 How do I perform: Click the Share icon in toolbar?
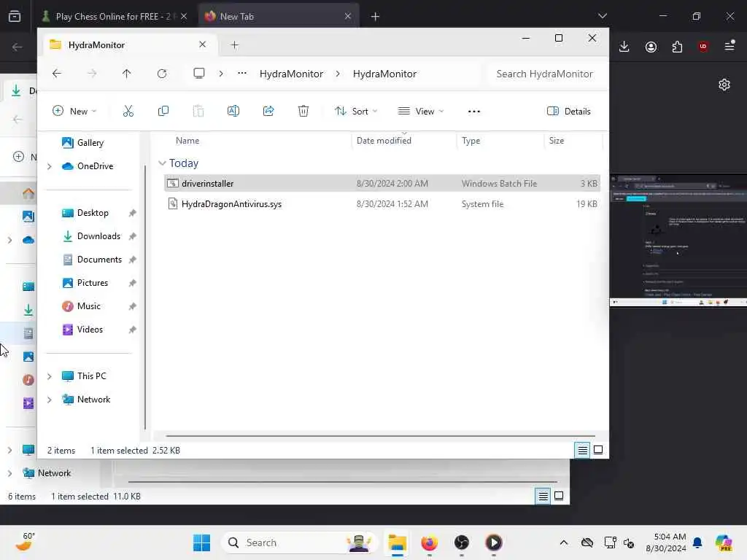point(268,111)
